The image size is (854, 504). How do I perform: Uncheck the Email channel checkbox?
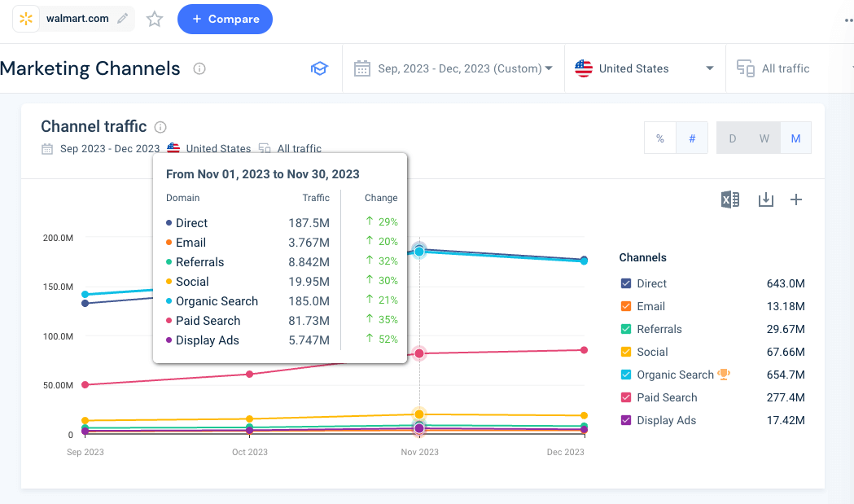(x=626, y=306)
